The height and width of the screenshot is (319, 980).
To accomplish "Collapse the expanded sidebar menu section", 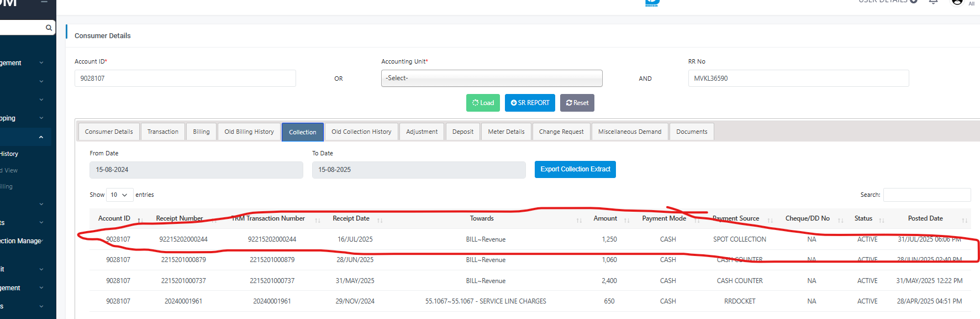I will (x=41, y=137).
